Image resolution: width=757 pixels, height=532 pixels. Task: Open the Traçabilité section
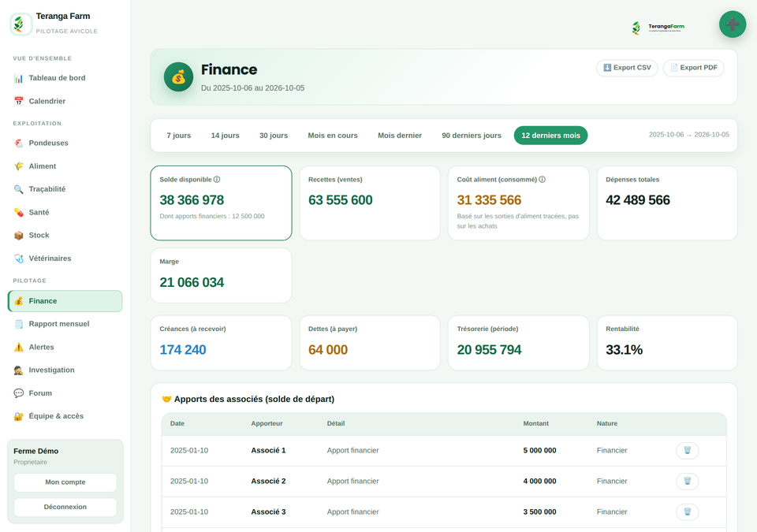pos(65,189)
